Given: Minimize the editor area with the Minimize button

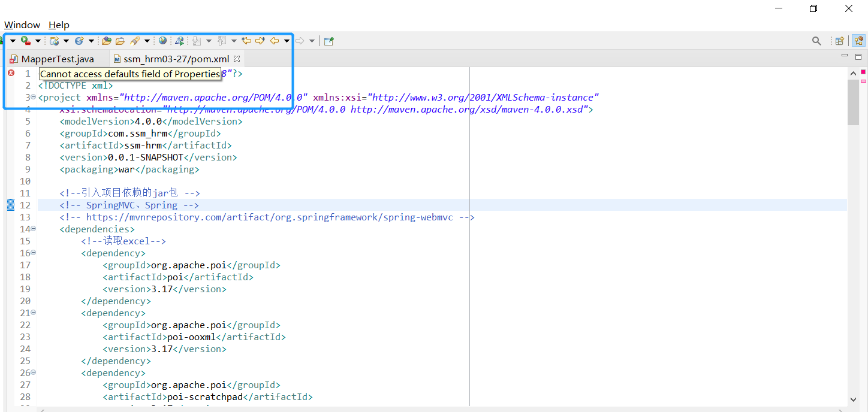Looking at the screenshot, I should [844, 54].
